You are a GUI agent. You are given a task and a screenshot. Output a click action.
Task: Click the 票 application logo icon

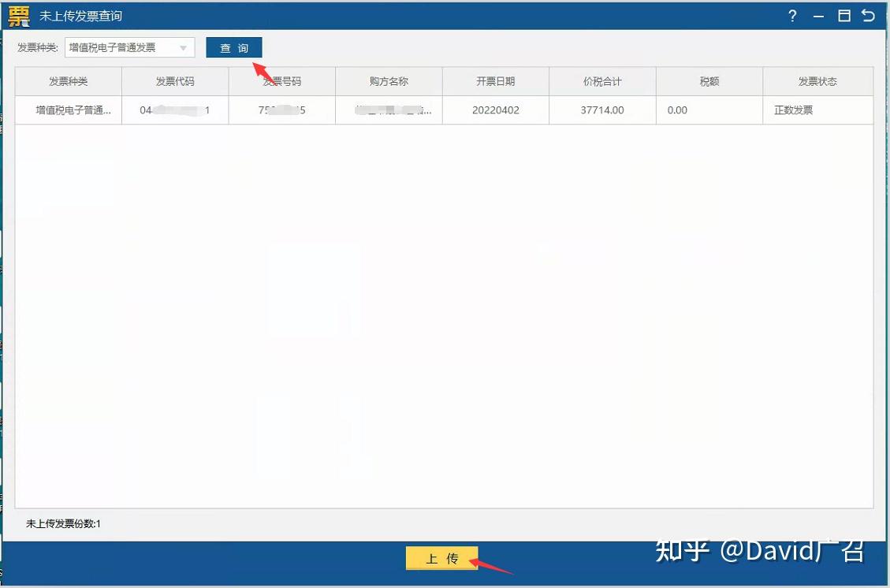pos(17,15)
